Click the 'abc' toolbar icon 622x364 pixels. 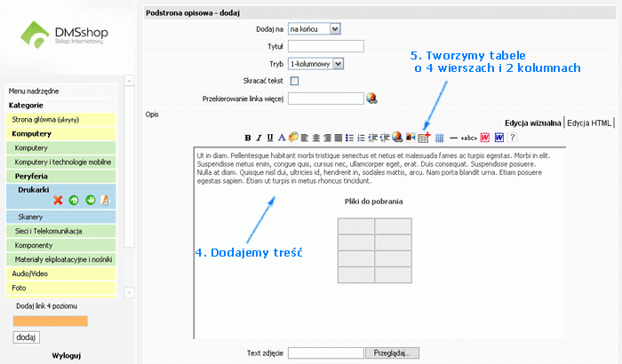(468, 138)
